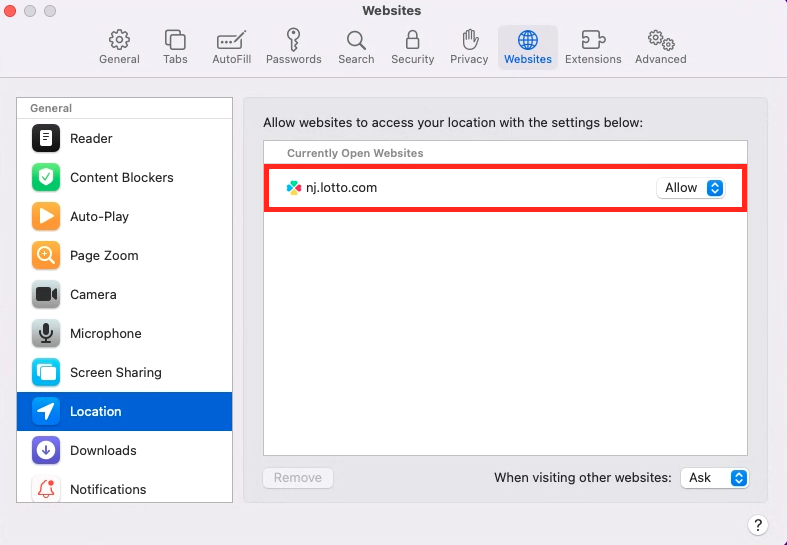The image size is (787, 545).
Task: Click the nj.lotto.com favicon
Action: [x=294, y=188]
